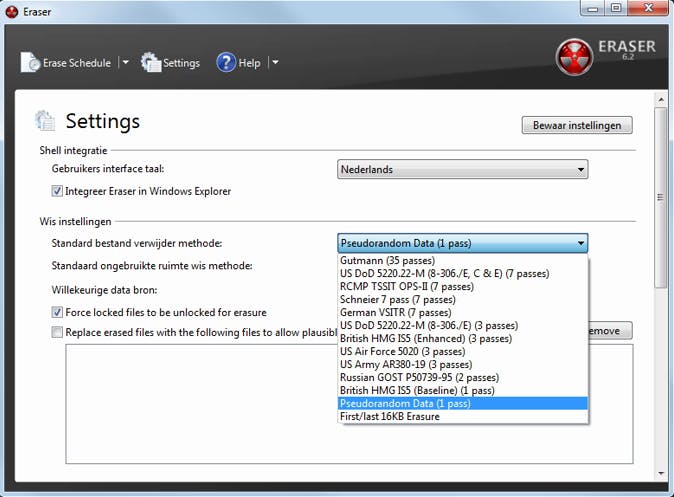The width and height of the screenshot is (674, 497).
Task: Maximize the Eraser window
Action: [616, 8]
